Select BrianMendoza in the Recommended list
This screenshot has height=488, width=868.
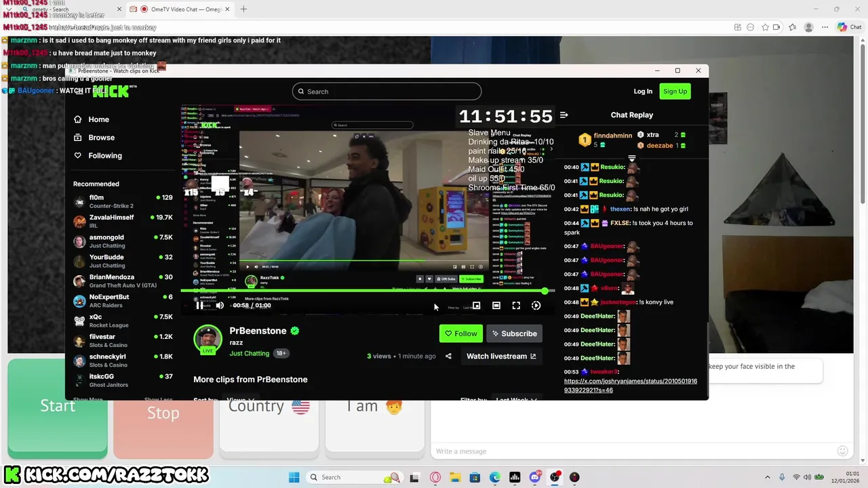(123, 281)
